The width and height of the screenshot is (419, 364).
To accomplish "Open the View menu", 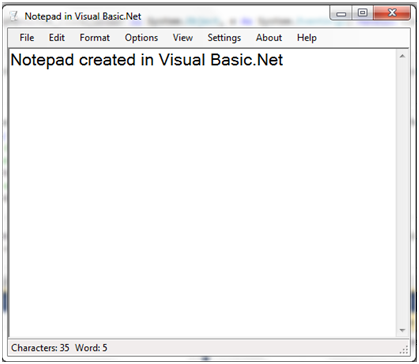I will click(x=183, y=38).
